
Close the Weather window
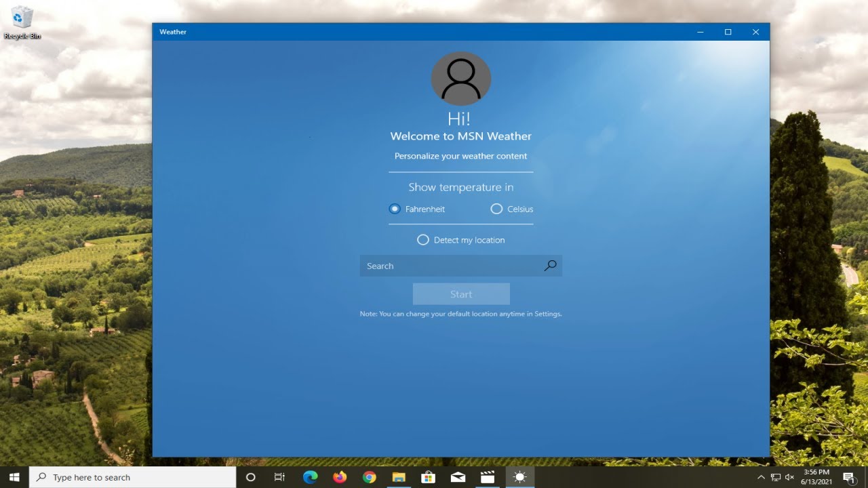click(755, 32)
